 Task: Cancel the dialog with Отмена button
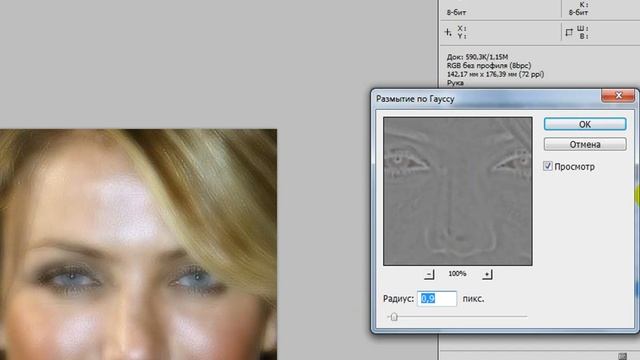pos(585,144)
